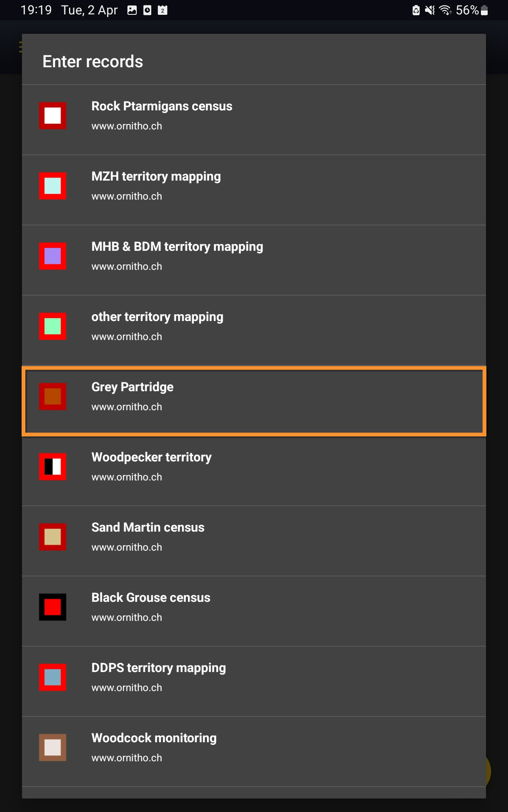Choose Woodpecker territory protocol
Viewport: 508px width, 812px height.
254,466
